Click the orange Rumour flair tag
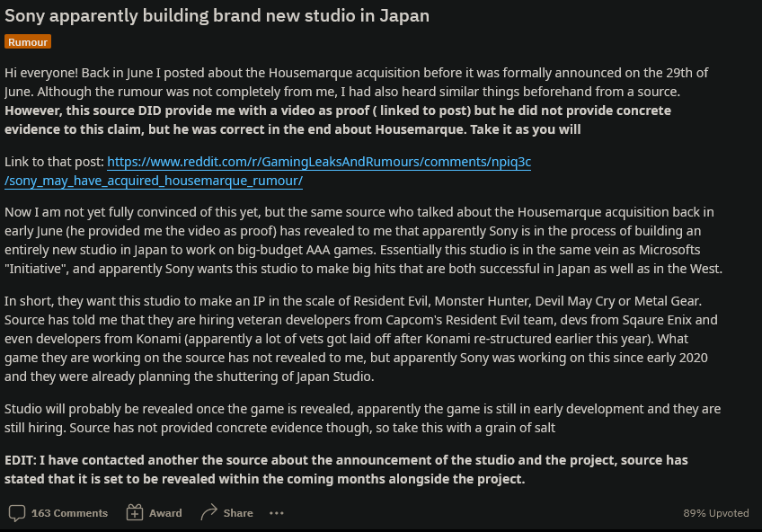The image size is (762, 532). [28, 42]
